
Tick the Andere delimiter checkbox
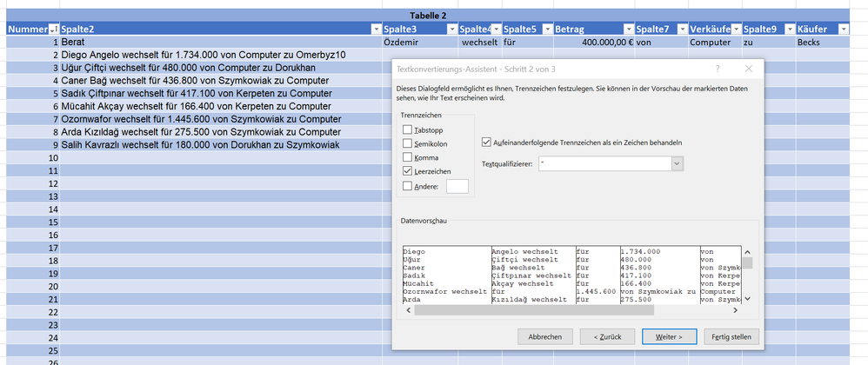click(x=407, y=186)
